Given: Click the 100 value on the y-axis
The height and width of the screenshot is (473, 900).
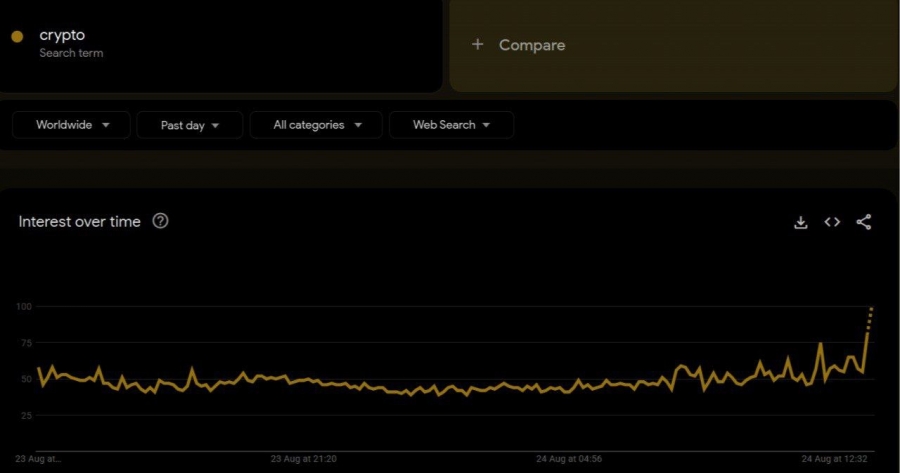Looking at the screenshot, I should pos(26,306).
